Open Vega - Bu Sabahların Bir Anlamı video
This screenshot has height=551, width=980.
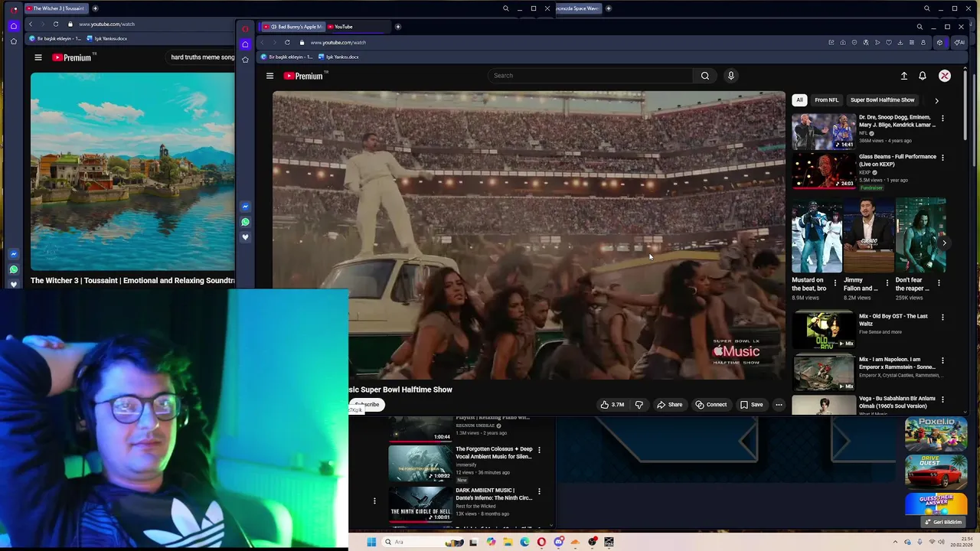click(824, 405)
